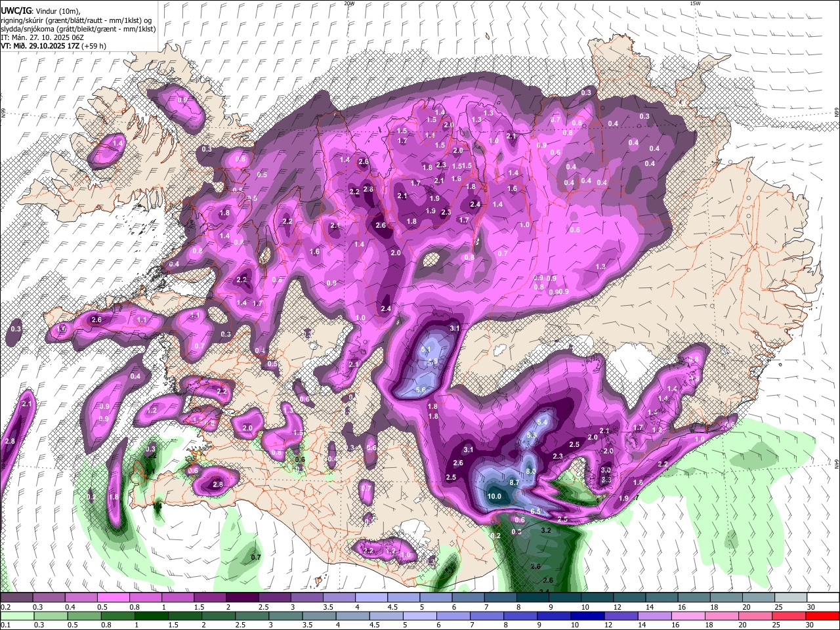The image size is (840, 630).
Task: Click the '10.0' precipitation value on the map
Action: 494,496
